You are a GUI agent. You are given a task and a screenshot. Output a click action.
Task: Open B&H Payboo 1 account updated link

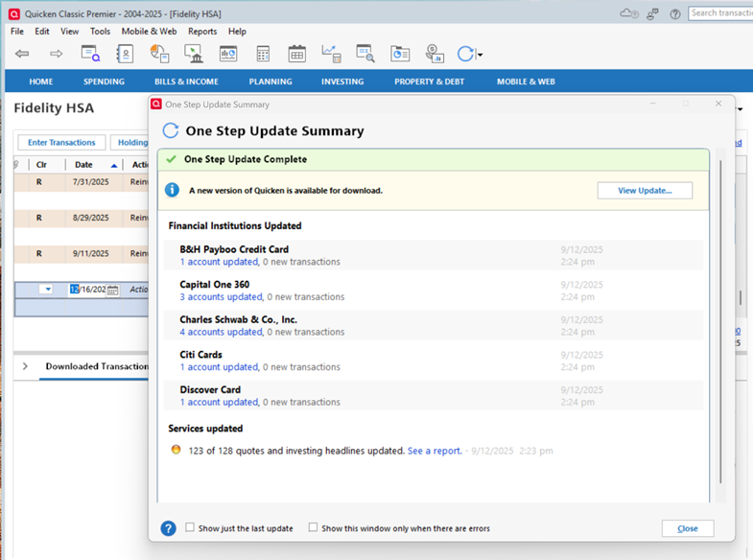click(220, 262)
